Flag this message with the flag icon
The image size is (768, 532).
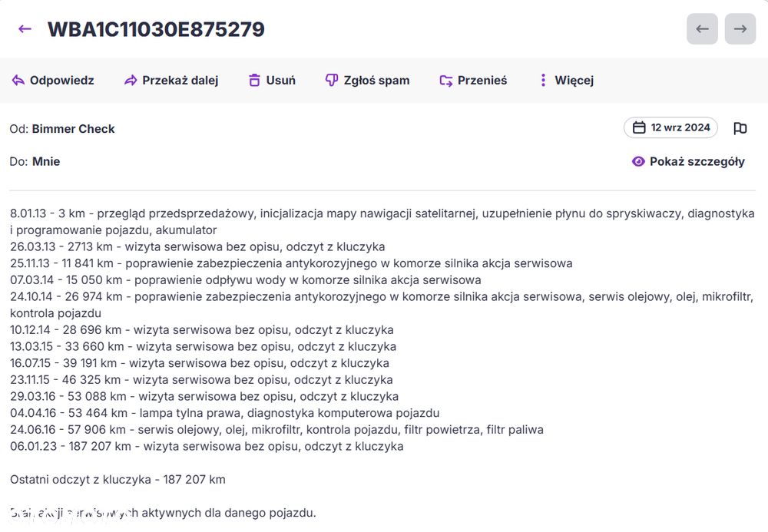pyautogui.click(x=740, y=128)
